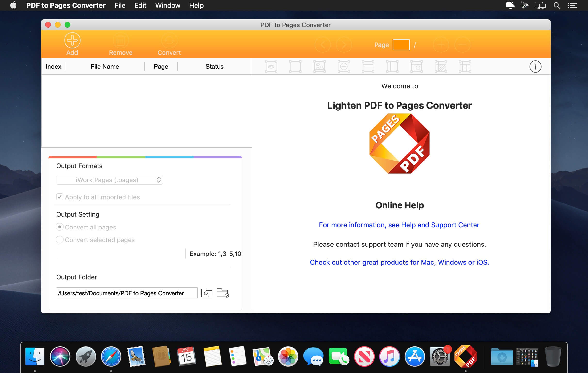Image resolution: width=588 pixels, height=373 pixels.
Task: Open the output folder check icon
Action: click(x=222, y=293)
